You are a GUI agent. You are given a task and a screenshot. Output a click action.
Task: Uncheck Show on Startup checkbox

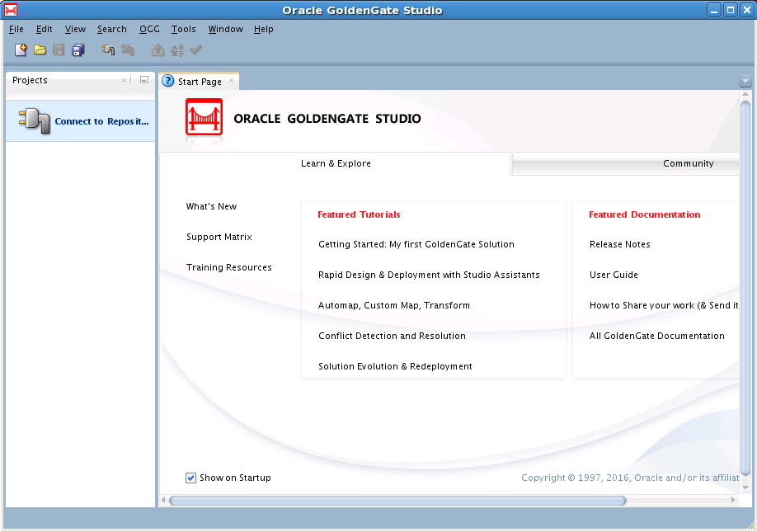coord(190,478)
